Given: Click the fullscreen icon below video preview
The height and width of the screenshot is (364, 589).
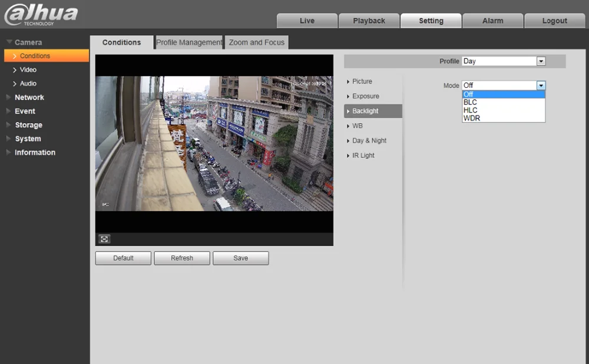Looking at the screenshot, I should 104,239.
